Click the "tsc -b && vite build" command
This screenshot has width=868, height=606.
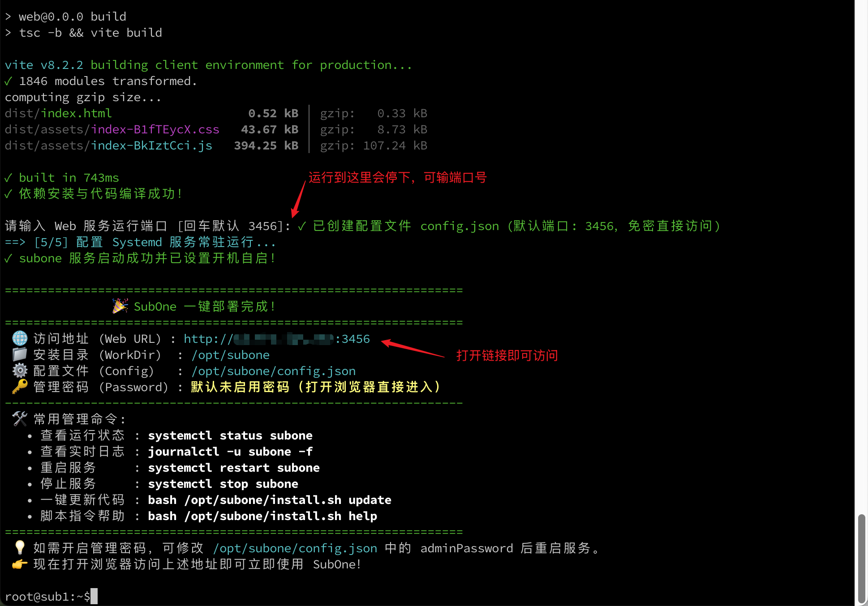pyautogui.click(x=90, y=33)
